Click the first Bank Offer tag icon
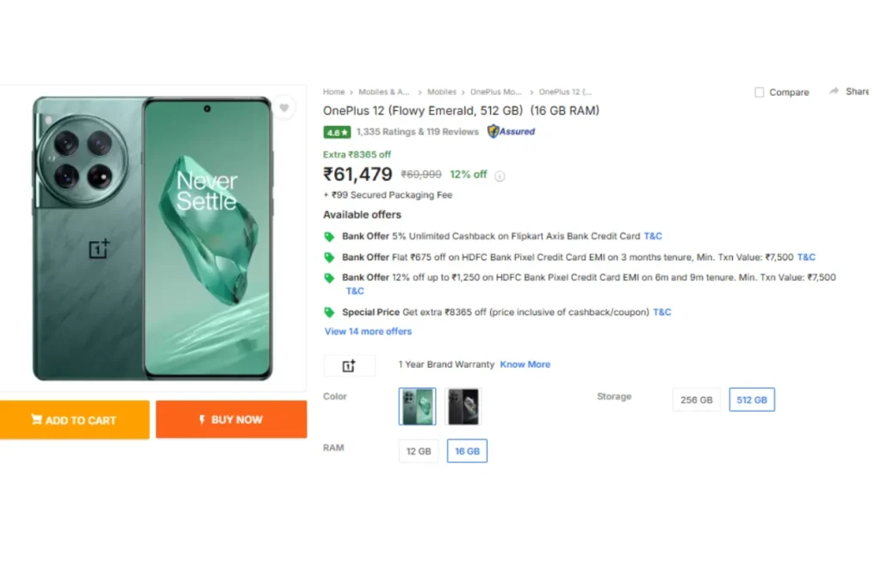The width and height of the screenshot is (882, 588). pyautogui.click(x=329, y=237)
